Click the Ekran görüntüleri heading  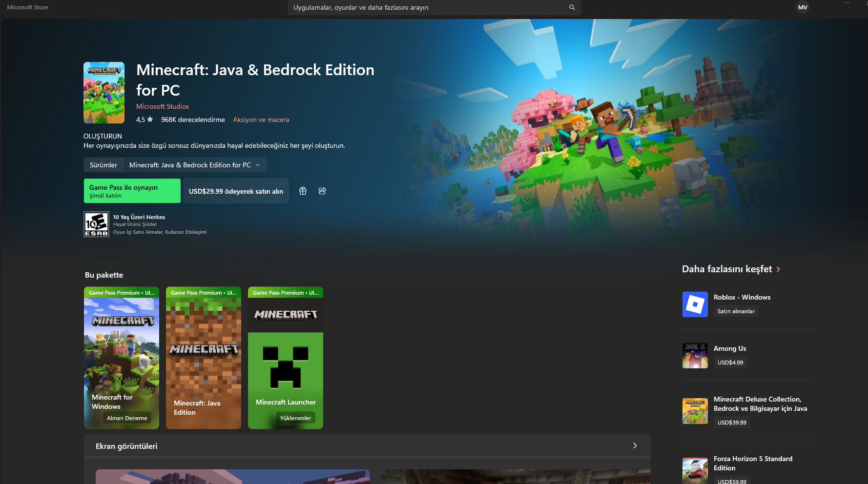(126, 446)
